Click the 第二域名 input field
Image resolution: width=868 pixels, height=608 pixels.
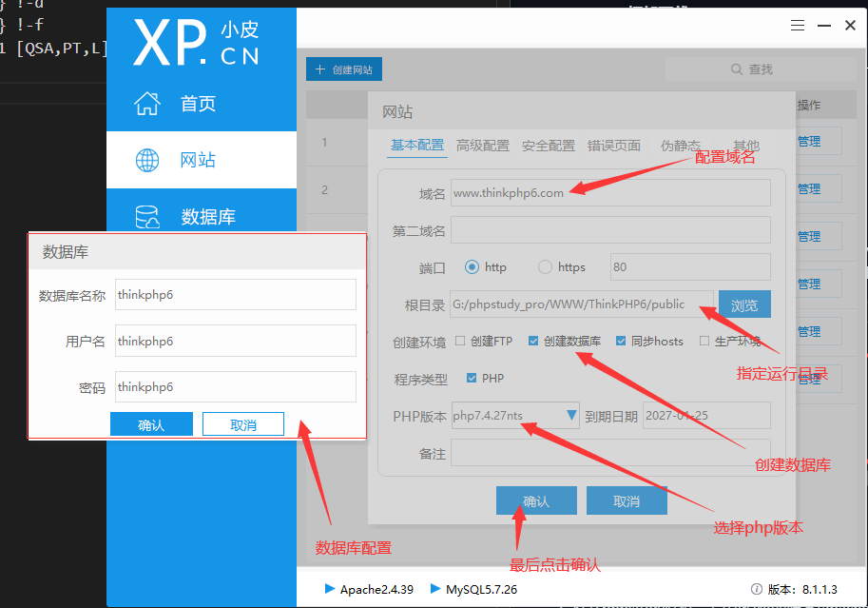tap(610, 230)
